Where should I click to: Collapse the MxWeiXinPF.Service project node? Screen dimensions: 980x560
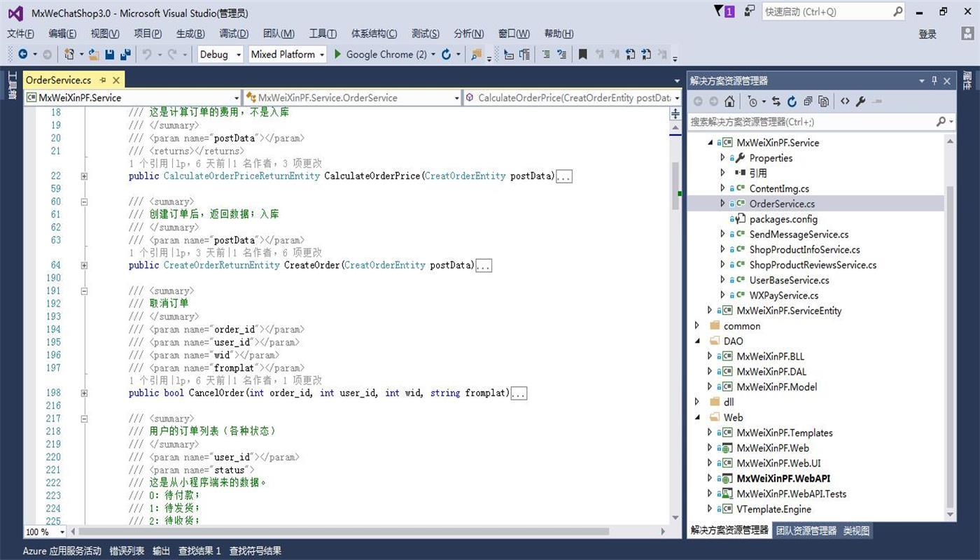click(710, 142)
